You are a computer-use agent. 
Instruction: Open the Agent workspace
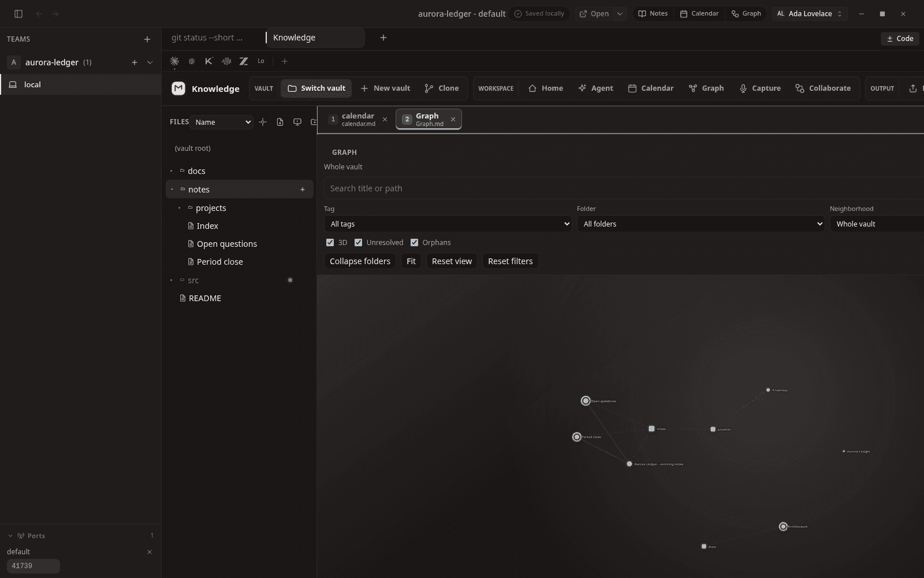[596, 88]
